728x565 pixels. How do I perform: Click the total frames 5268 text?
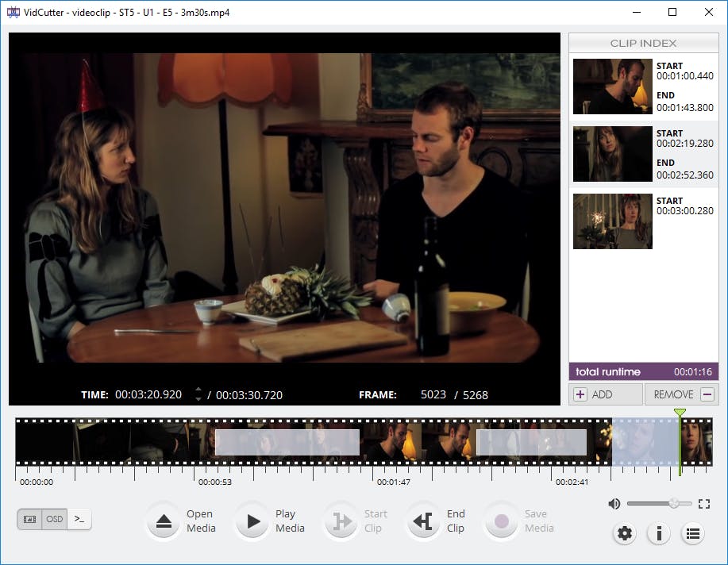click(476, 395)
